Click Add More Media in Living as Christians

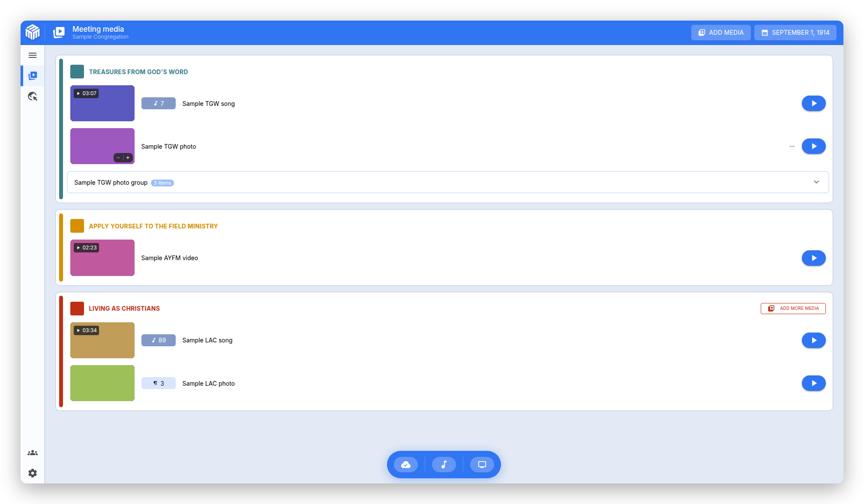(x=793, y=309)
